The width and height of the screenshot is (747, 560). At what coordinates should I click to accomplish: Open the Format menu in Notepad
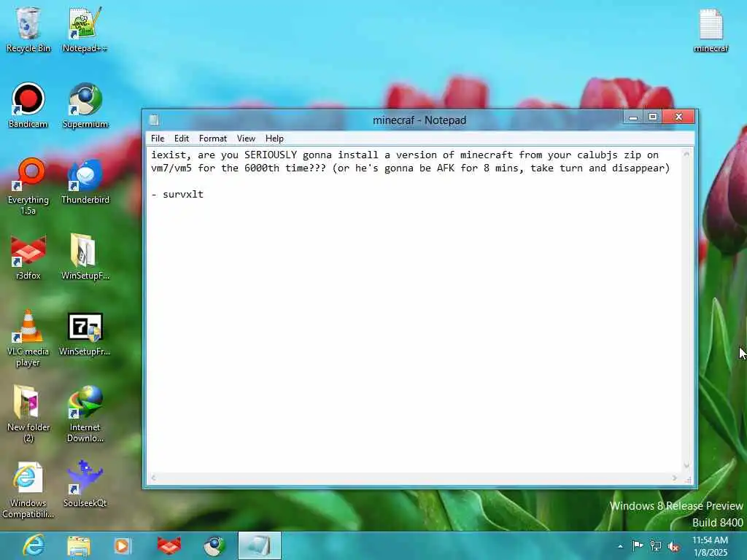pyautogui.click(x=213, y=139)
